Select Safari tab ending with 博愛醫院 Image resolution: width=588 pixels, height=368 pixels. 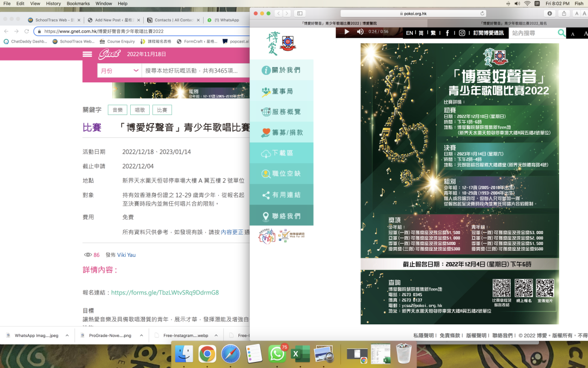point(339,23)
